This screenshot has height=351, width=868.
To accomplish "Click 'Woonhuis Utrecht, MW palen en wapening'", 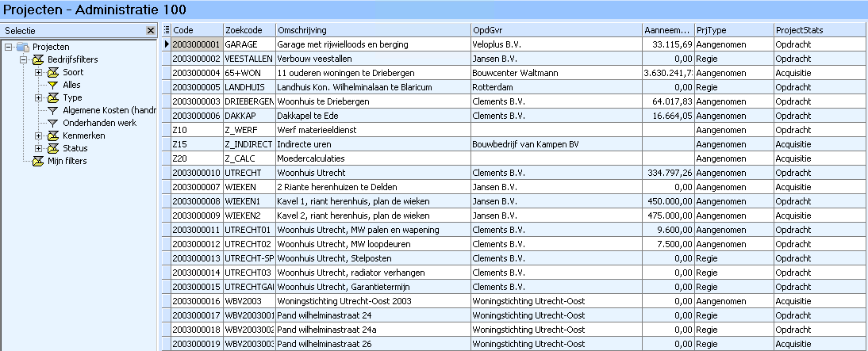I will tap(373, 230).
